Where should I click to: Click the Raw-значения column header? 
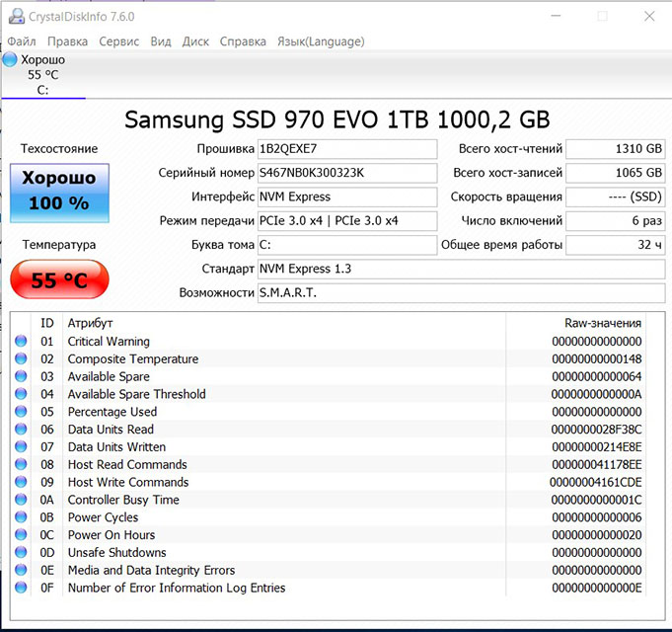(x=603, y=323)
